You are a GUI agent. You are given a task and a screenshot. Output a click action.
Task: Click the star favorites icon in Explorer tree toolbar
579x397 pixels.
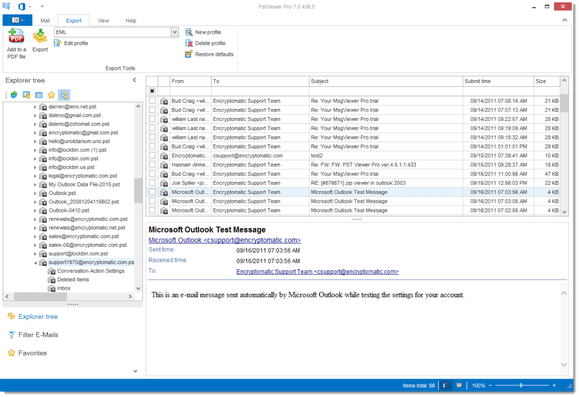51,95
